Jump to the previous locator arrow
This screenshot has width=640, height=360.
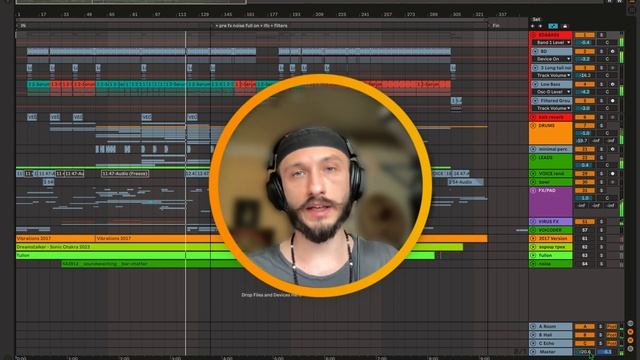pyautogui.click(x=532, y=26)
